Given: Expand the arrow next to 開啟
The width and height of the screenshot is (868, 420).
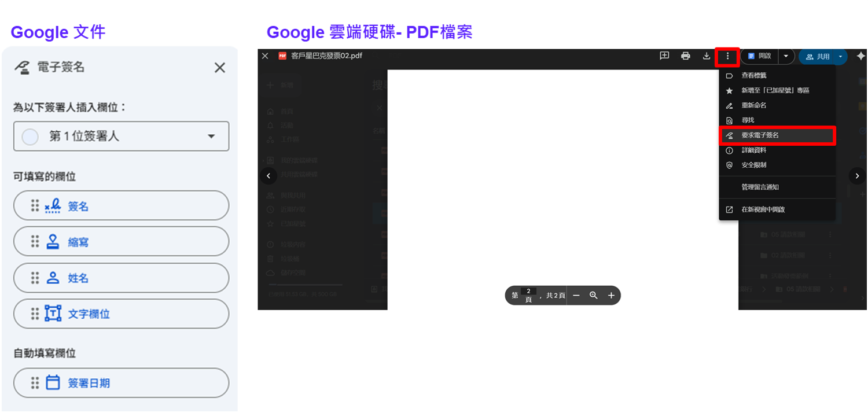Looking at the screenshot, I should point(786,56).
